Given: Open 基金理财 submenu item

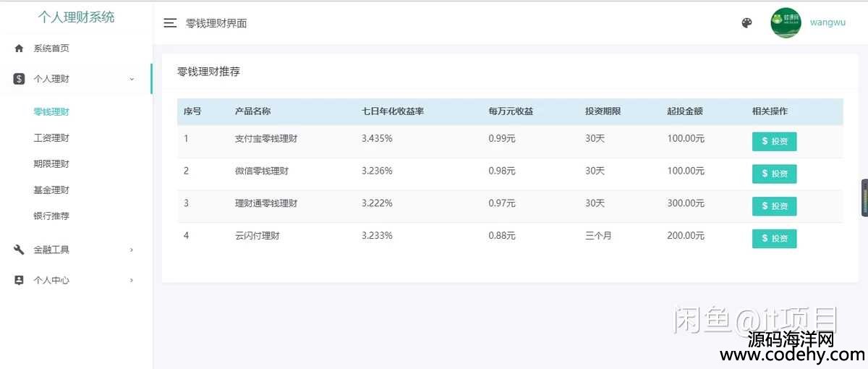Looking at the screenshot, I should click(51, 190).
